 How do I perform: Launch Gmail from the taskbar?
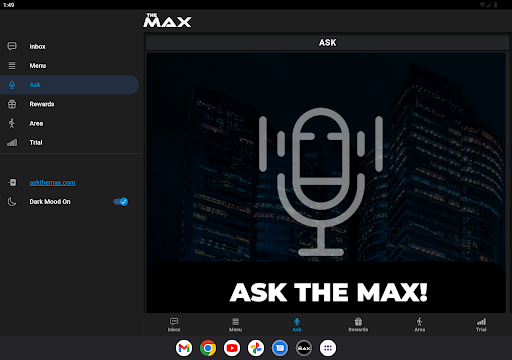pyautogui.click(x=184, y=348)
